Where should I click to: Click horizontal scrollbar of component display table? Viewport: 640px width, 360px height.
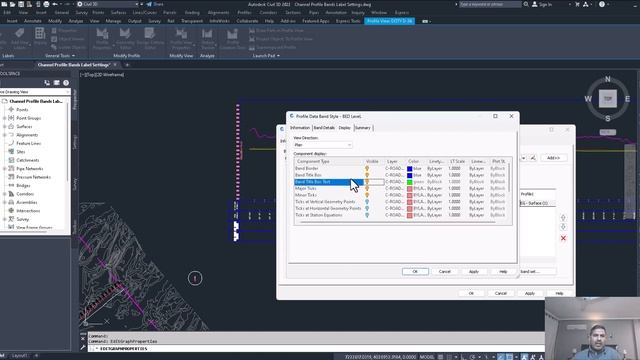point(398,222)
